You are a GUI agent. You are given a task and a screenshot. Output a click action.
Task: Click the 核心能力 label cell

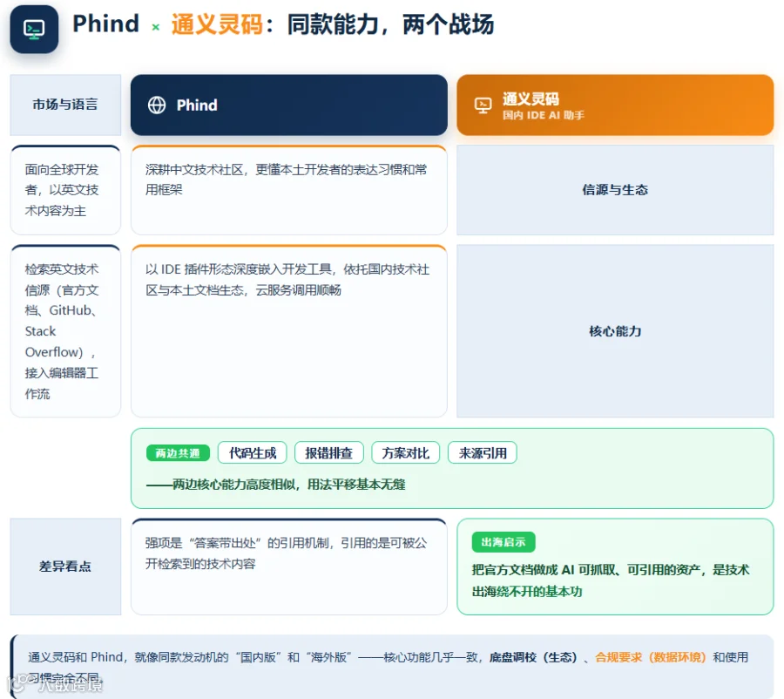click(615, 330)
